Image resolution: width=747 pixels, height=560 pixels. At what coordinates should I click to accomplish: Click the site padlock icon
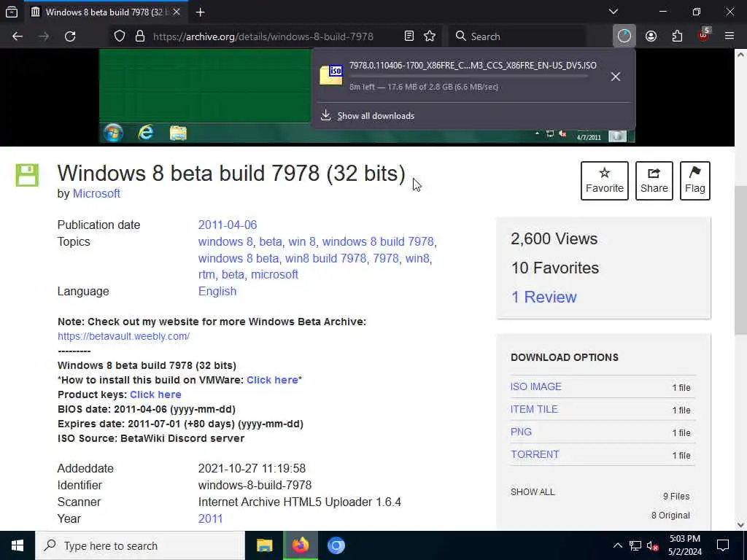click(139, 36)
